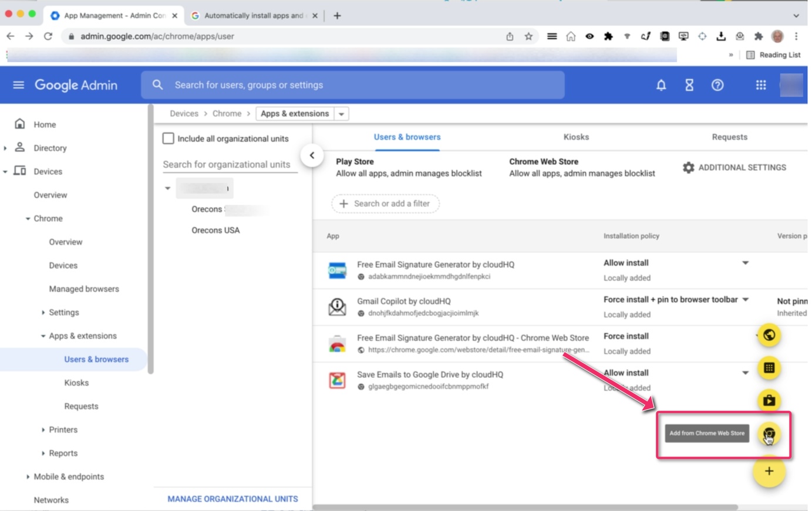
Task: Click the Add by URL globe icon
Action: (x=769, y=335)
